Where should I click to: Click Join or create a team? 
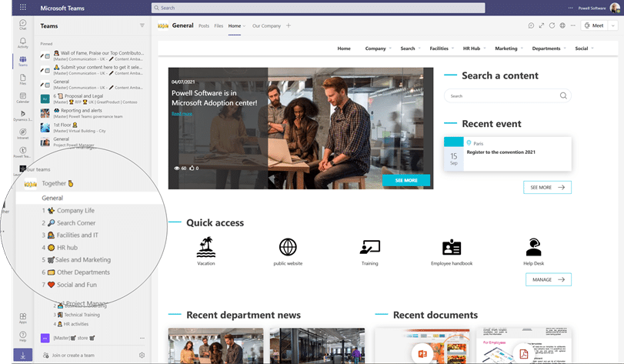[73, 356]
